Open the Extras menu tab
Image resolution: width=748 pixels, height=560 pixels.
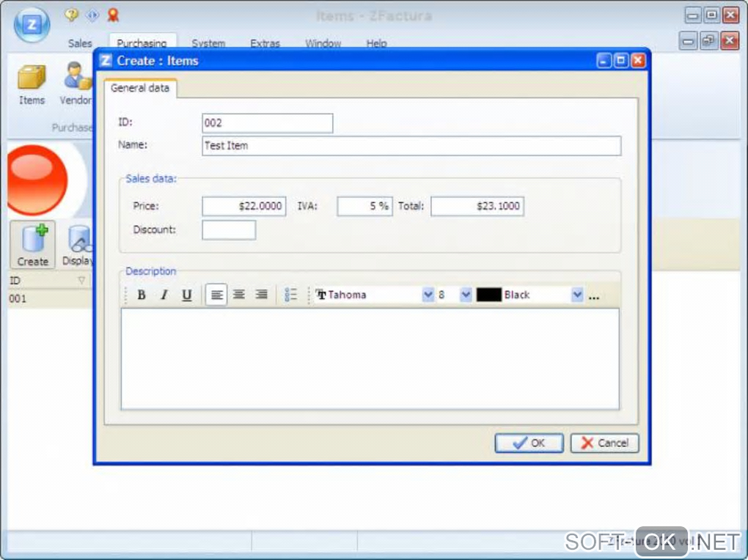pyautogui.click(x=265, y=43)
